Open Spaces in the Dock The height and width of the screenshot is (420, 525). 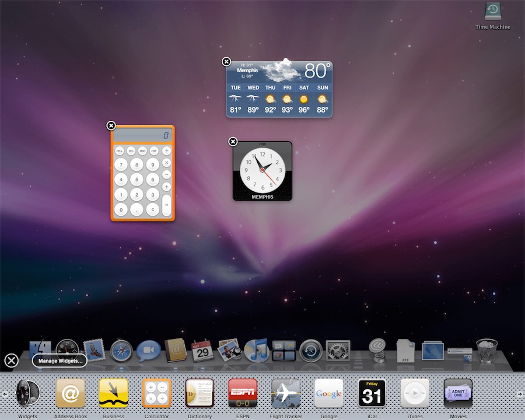[283, 351]
